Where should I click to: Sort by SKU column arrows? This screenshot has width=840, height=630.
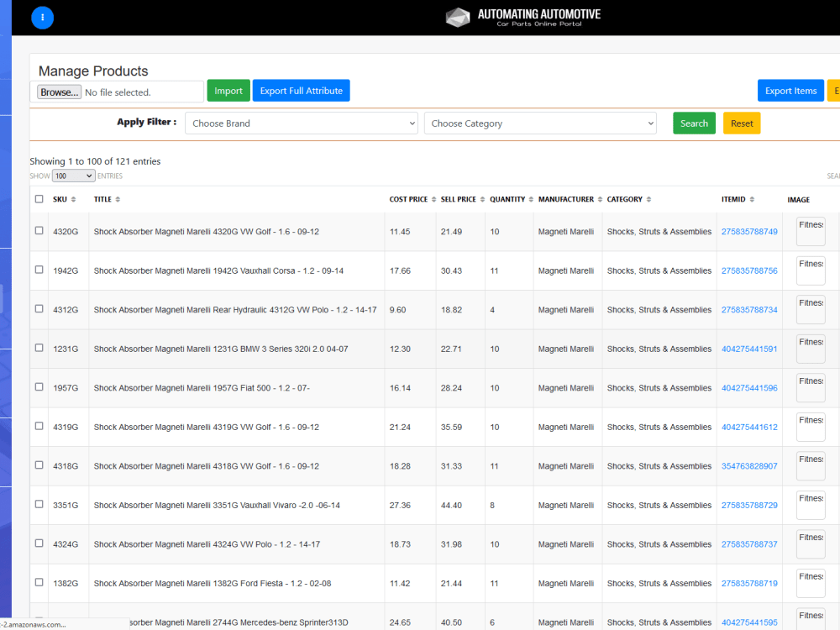pos(73,199)
